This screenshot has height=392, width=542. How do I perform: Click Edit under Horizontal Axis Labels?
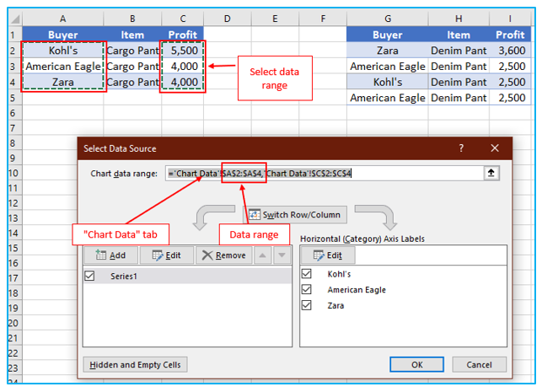tap(328, 255)
